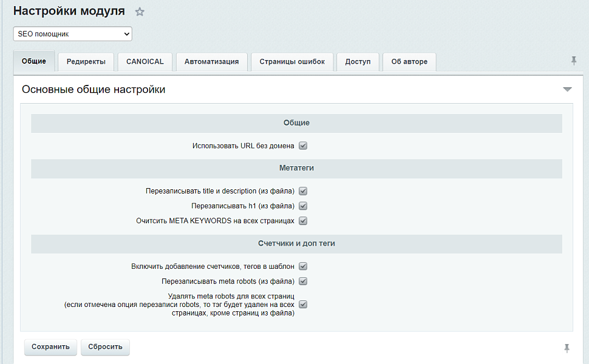Disable Удалять meta robots для всех страниц

(302, 304)
